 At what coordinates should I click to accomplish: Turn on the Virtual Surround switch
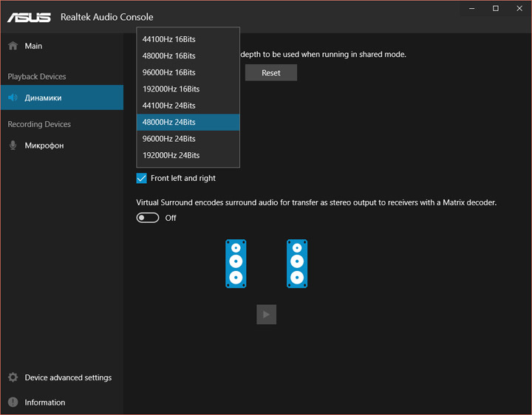[x=148, y=218]
